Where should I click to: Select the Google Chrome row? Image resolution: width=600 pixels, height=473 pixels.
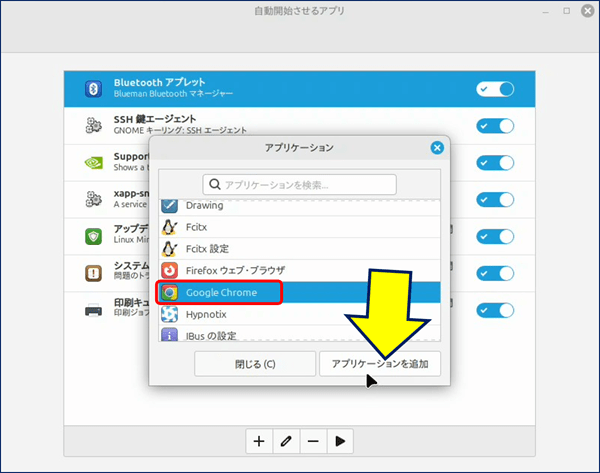pyautogui.click(x=300, y=292)
